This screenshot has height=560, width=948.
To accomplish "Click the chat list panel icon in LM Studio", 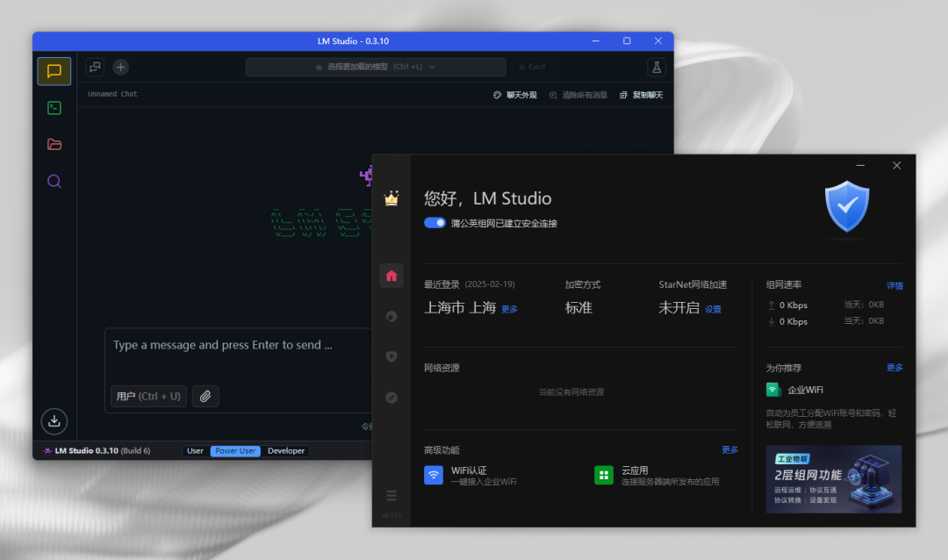I will pos(95,67).
